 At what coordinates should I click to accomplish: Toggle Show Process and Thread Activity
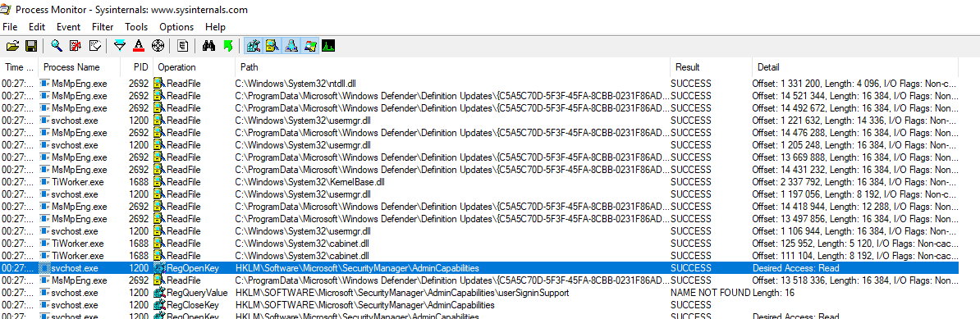[x=309, y=46]
